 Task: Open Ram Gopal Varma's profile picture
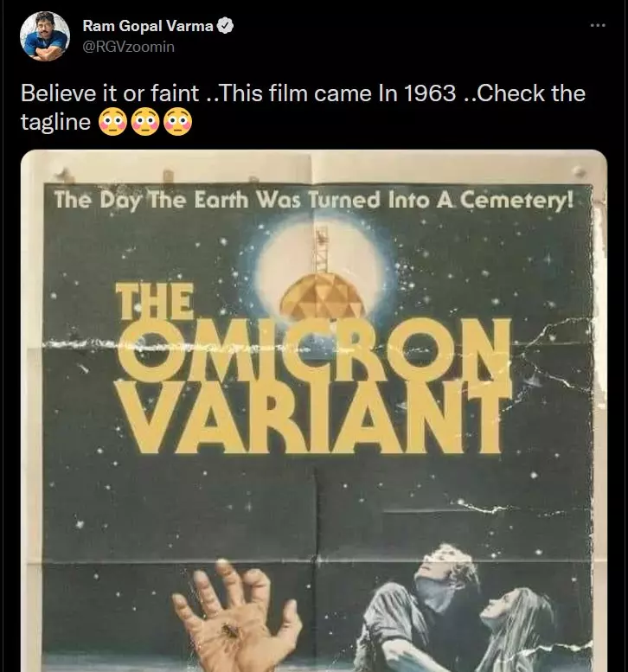[45, 36]
